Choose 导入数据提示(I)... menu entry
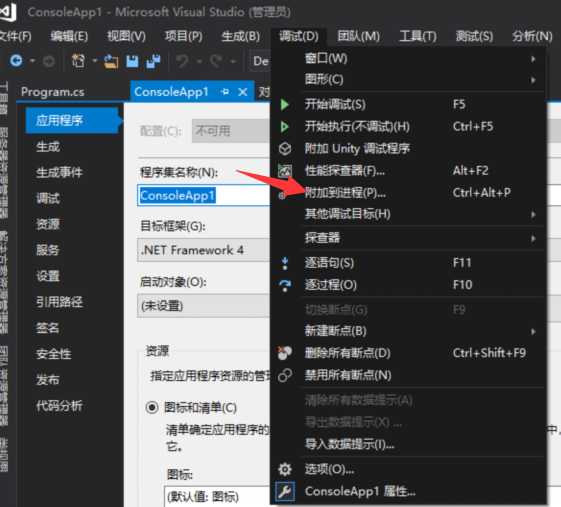This screenshot has width=561, height=507. coord(408,445)
